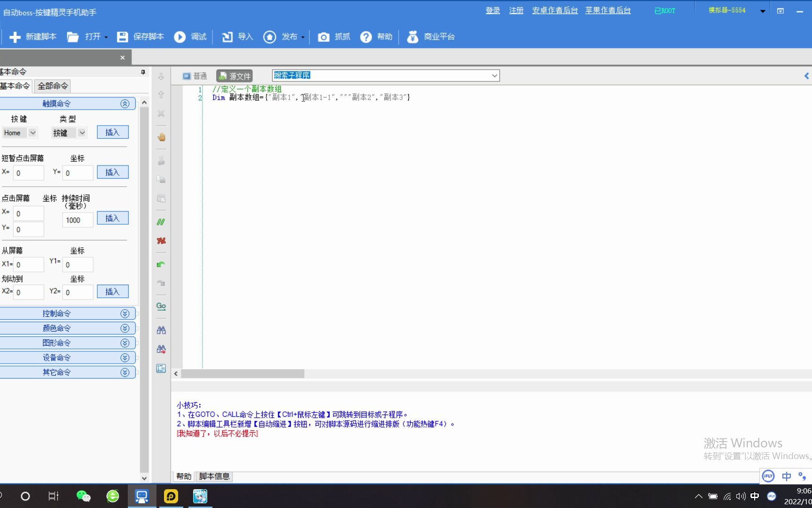Switch to the Basic Commands (基本命令) tab
Viewport: 812px width, 508px height.
pos(15,86)
